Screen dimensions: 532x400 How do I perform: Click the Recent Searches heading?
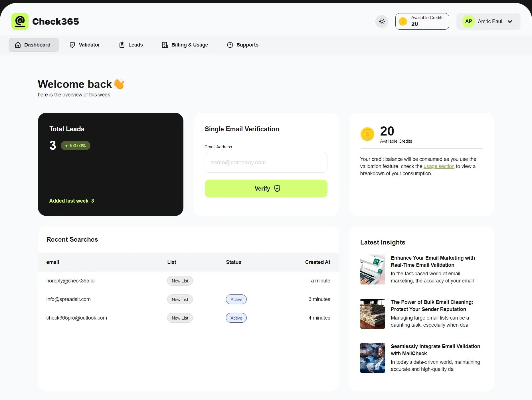[x=72, y=239]
